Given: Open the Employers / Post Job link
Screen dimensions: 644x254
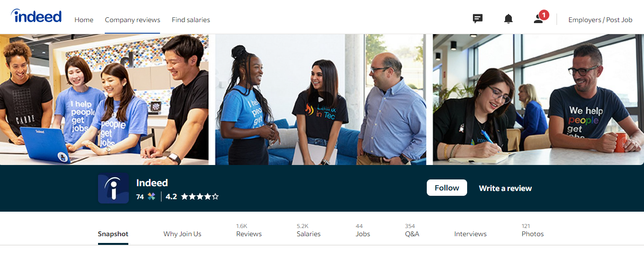Looking at the screenshot, I should tap(600, 20).
